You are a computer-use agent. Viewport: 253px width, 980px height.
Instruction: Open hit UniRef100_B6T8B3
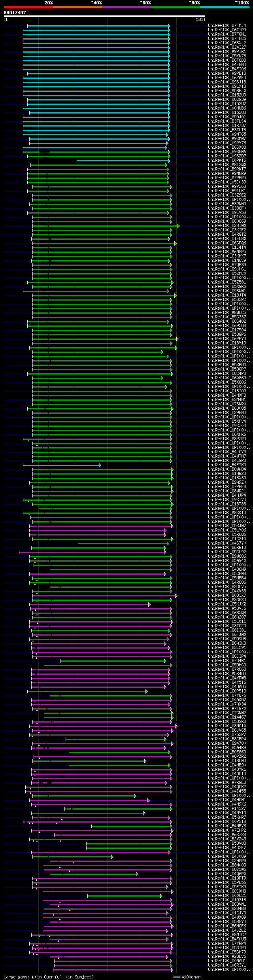pyautogui.click(x=227, y=60)
